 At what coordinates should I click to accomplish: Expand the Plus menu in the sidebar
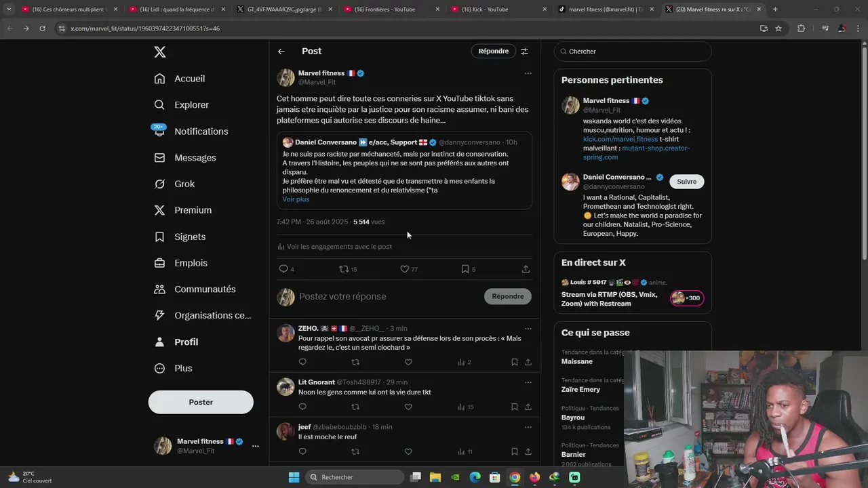click(x=173, y=368)
